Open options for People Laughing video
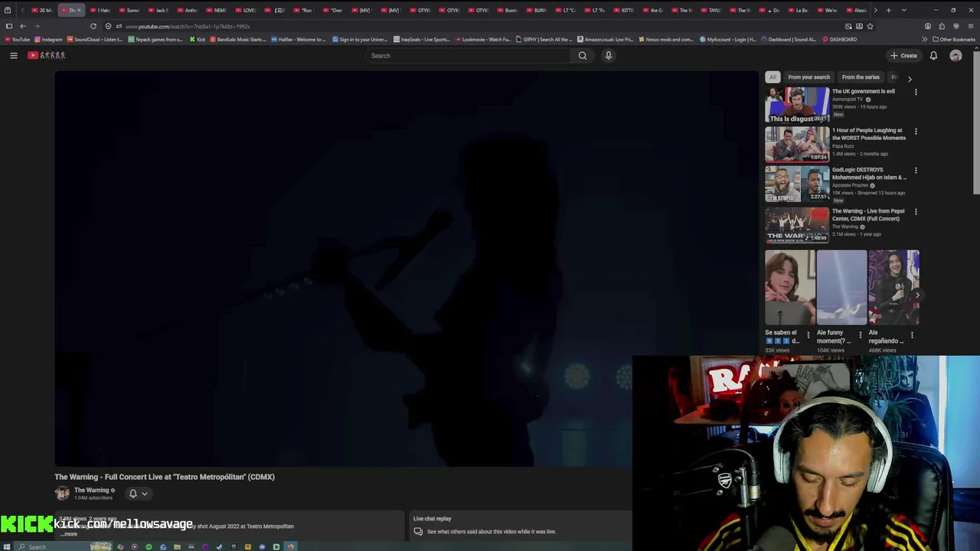 (x=916, y=132)
